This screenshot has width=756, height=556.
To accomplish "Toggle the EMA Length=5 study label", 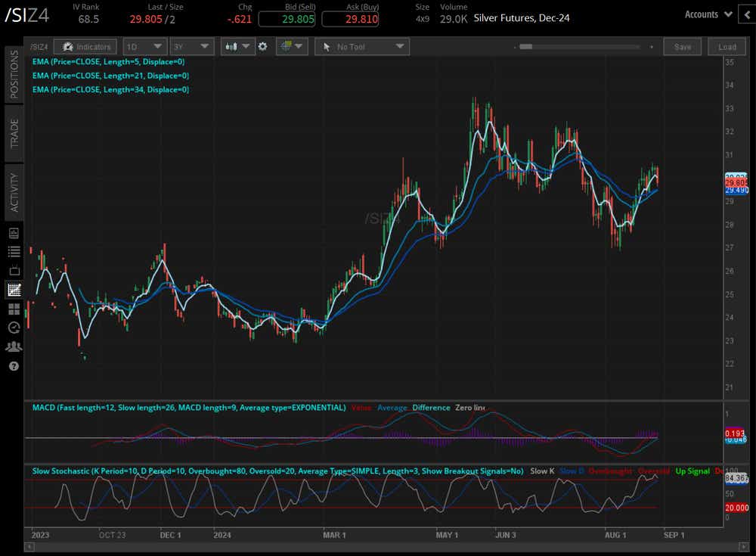I will 109,62.
